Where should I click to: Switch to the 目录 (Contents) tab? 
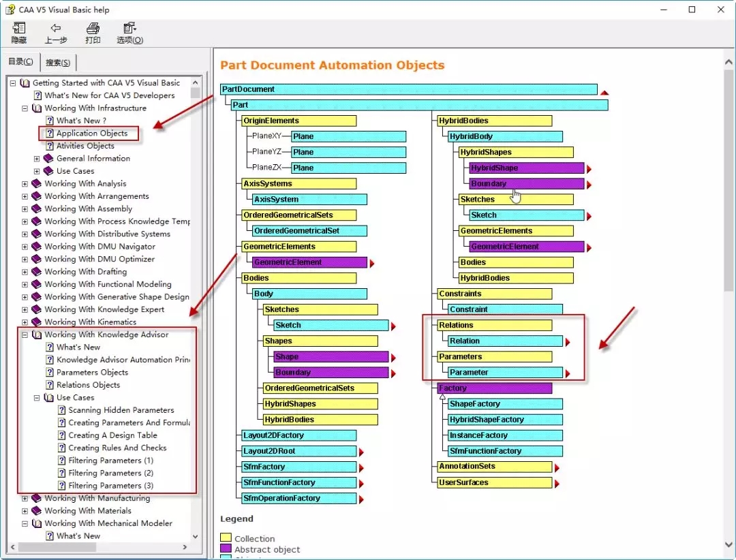[20, 61]
